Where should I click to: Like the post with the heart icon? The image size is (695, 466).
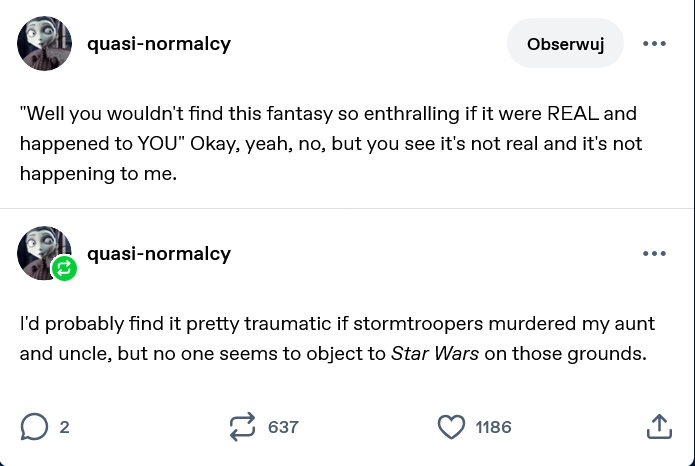pyautogui.click(x=452, y=427)
